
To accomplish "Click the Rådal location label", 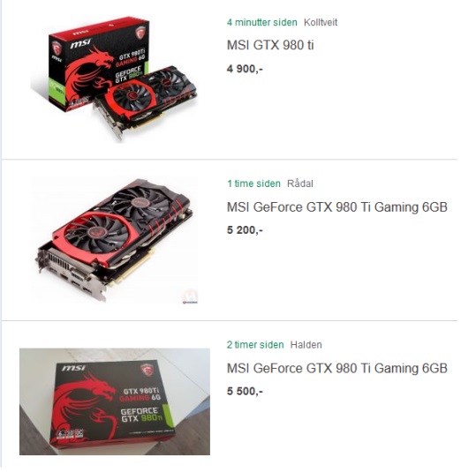I will click(x=300, y=184).
